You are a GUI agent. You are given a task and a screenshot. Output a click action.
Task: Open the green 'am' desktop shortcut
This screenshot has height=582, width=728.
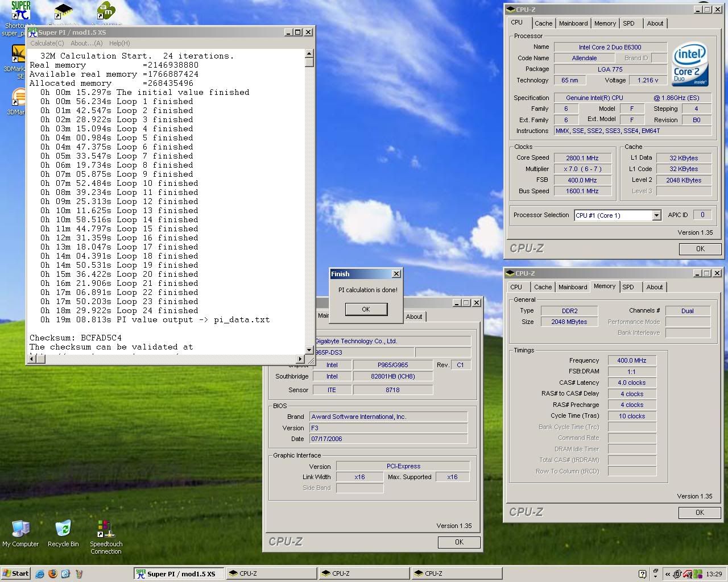[x=106, y=11]
